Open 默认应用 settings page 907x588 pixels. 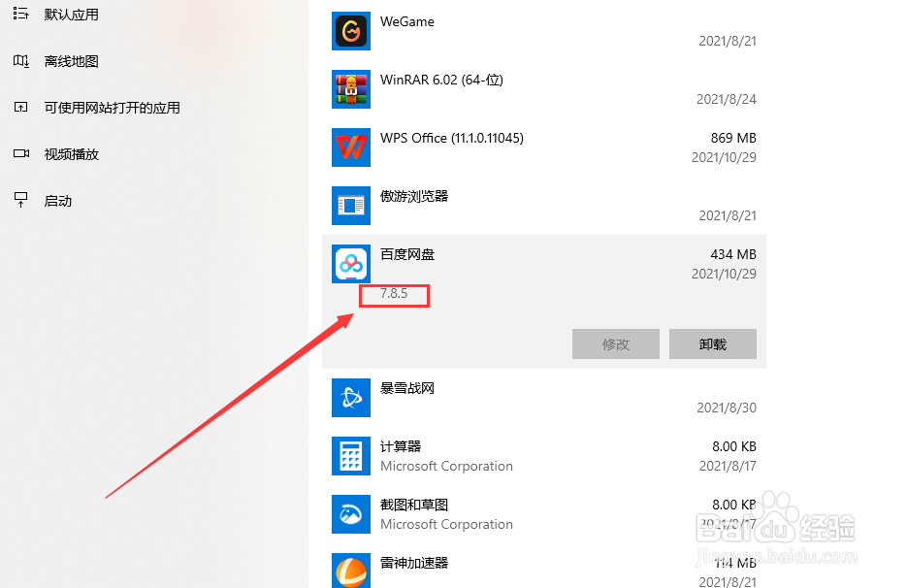[71, 15]
